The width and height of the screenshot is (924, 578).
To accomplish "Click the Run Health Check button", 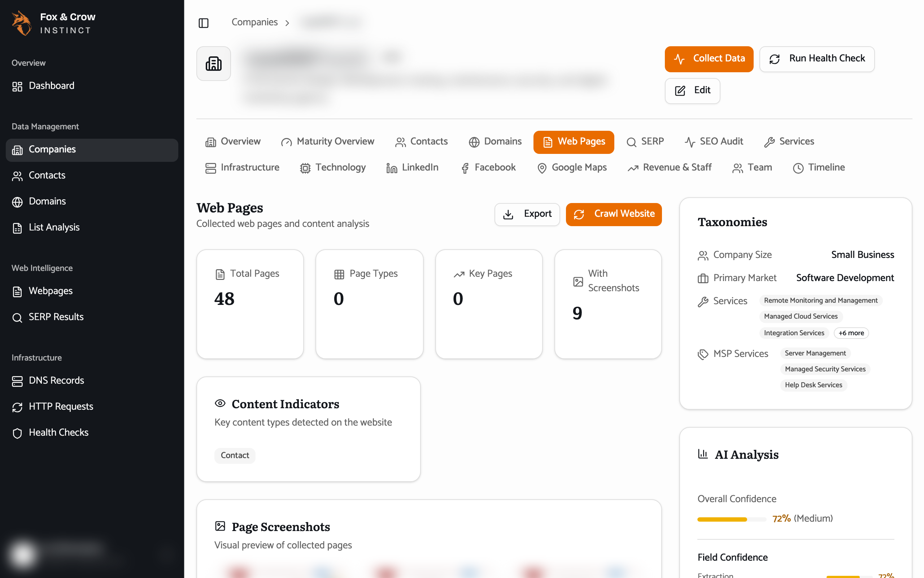I will click(817, 59).
